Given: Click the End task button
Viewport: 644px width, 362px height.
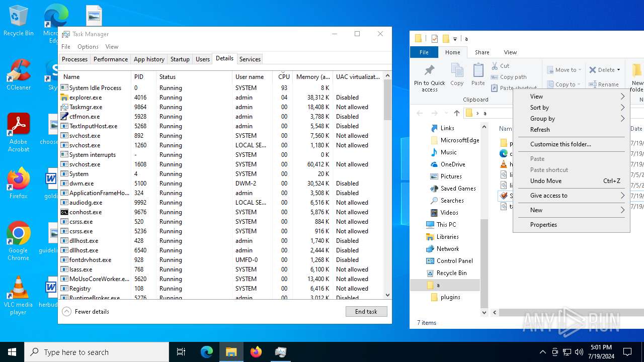Looking at the screenshot, I should [366, 312].
